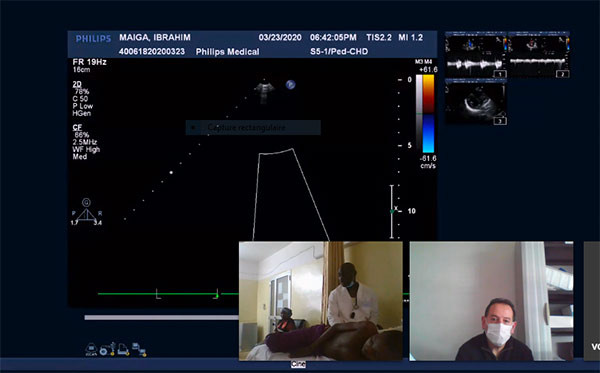Click the color Doppler velocity scale bar

tap(425, 114)
